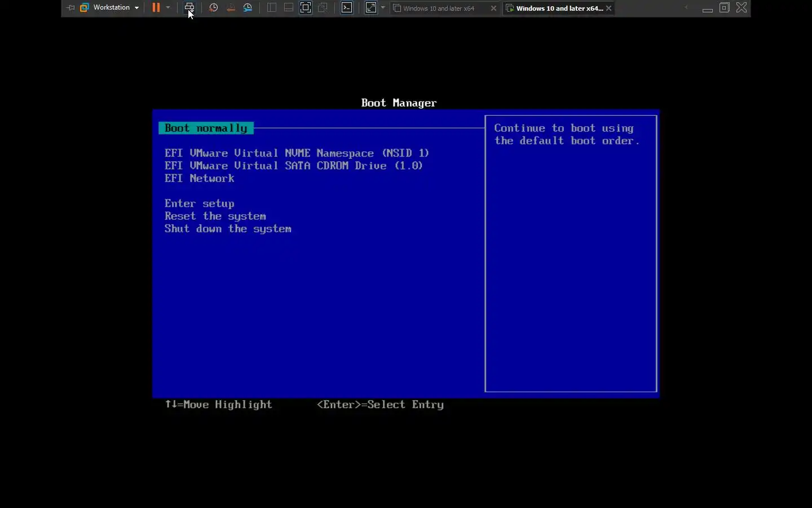Select EFI VMware Virtual SATA CDROM Drive
Screen dimensions: 812x508
point(293,165)
